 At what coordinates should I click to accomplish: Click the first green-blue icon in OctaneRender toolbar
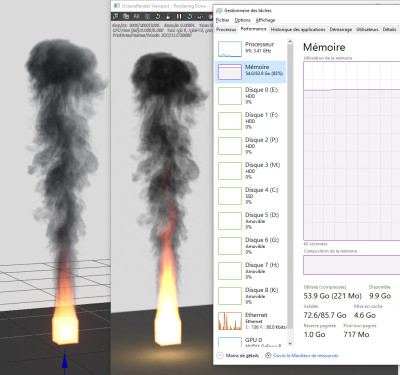coord(115,16)
